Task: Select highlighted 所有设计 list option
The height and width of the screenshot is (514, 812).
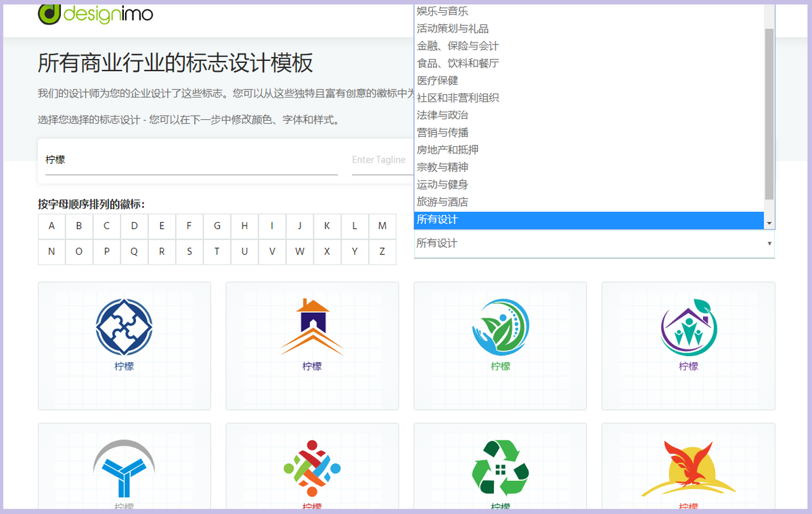Action: click(589, 219)
